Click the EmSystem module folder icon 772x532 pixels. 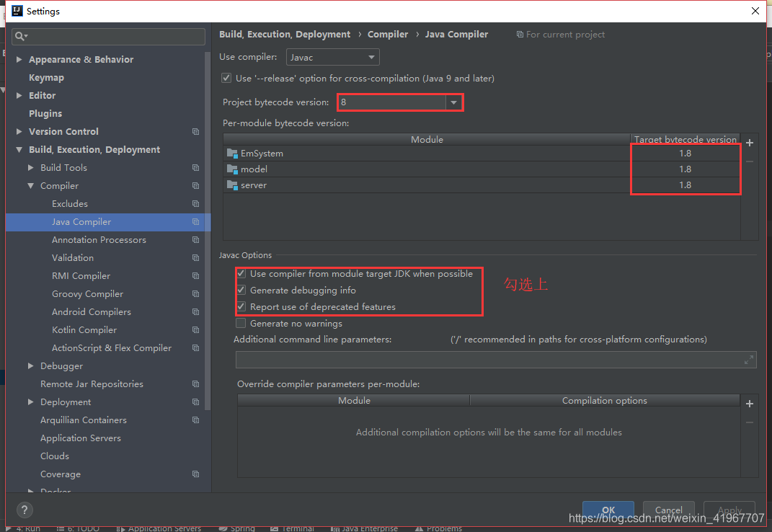(232, 154)
